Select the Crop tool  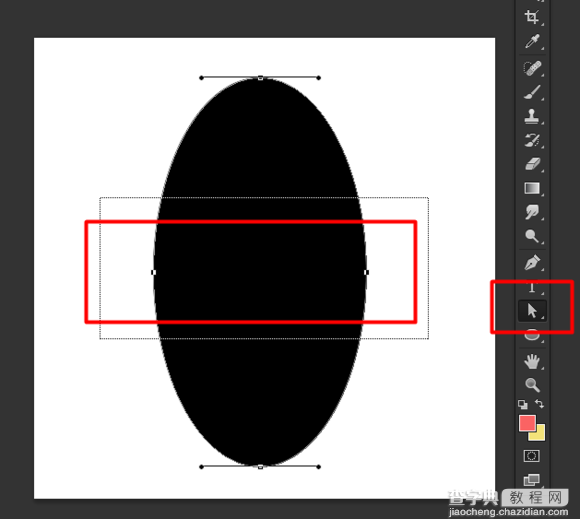coord(532,17)
